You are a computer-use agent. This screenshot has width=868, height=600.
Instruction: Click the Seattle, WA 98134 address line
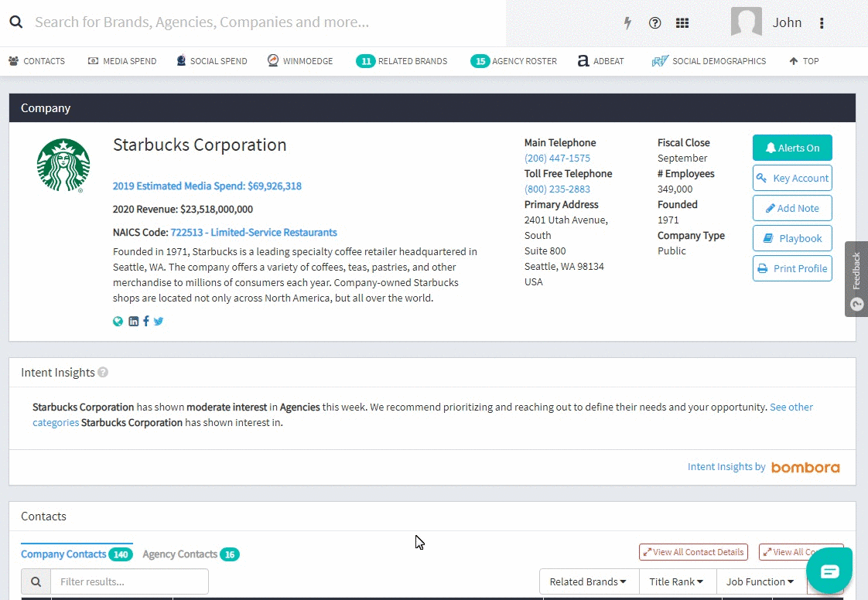point(564,266)
